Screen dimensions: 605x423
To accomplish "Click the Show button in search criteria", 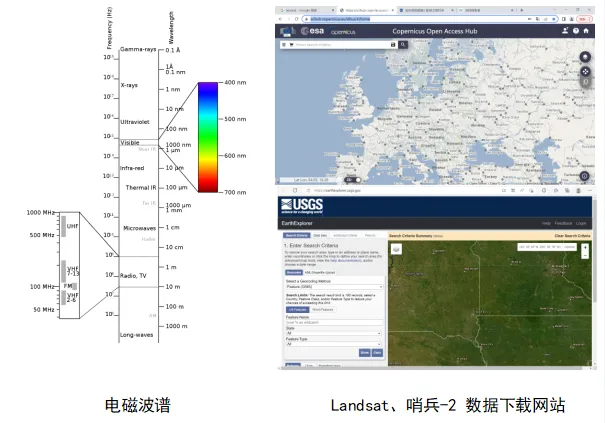I will (365, 352).
